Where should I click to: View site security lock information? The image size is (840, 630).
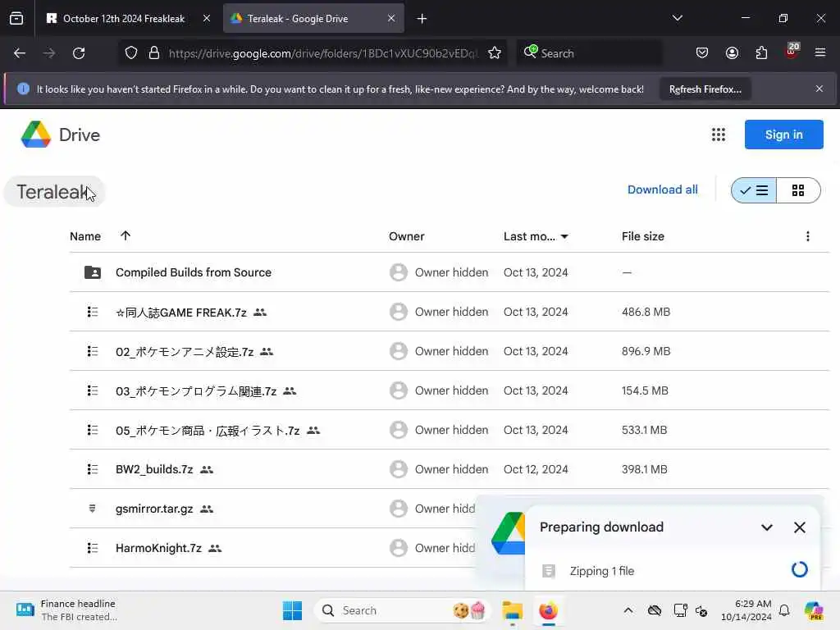point(154,53)
